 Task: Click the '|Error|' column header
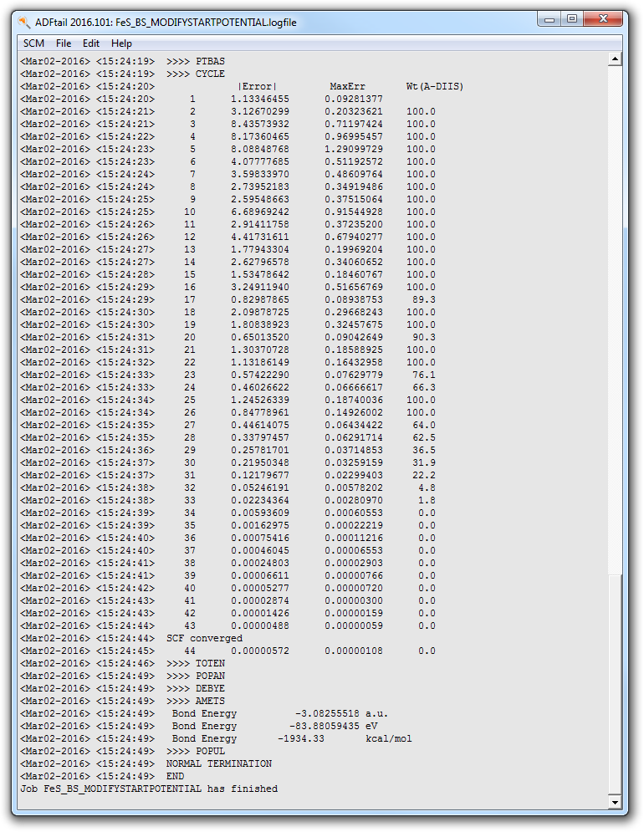[x=257, y=86]
